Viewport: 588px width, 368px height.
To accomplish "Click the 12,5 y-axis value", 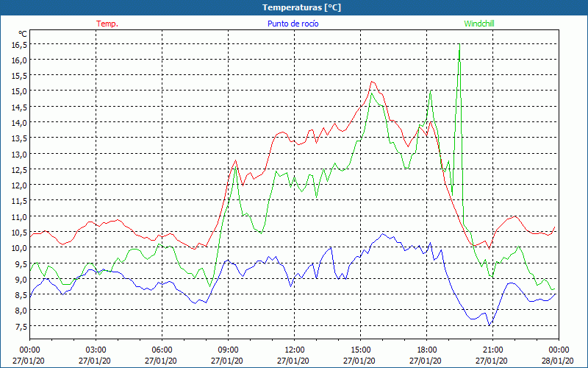I will (x=20, y=170).
